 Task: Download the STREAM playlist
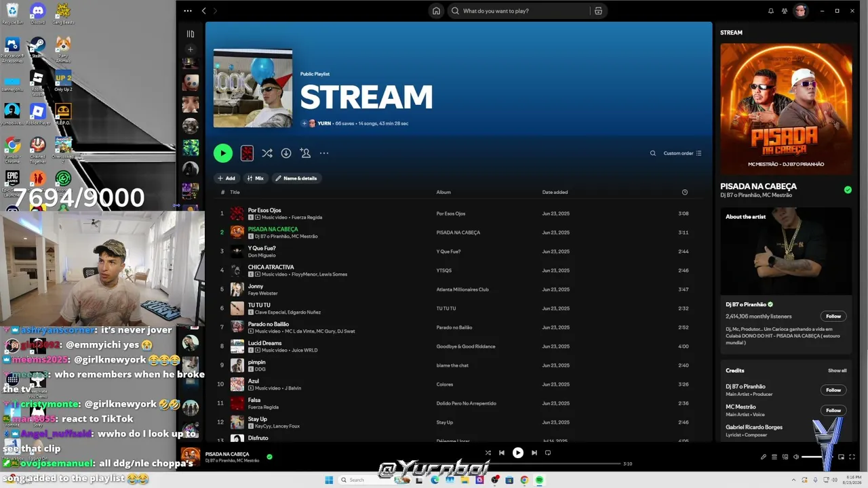point(286,153)
